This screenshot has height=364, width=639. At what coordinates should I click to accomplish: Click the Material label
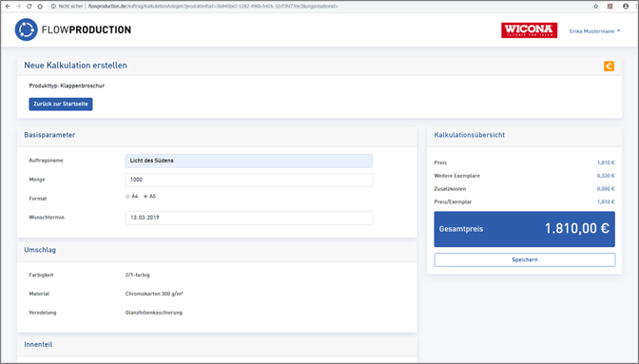(39, 294)
